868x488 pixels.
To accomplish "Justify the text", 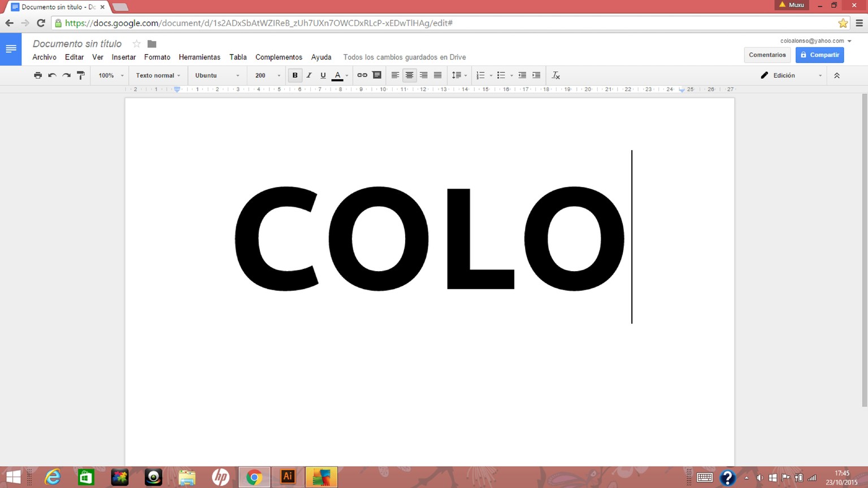I will click(x=437, y=75).
